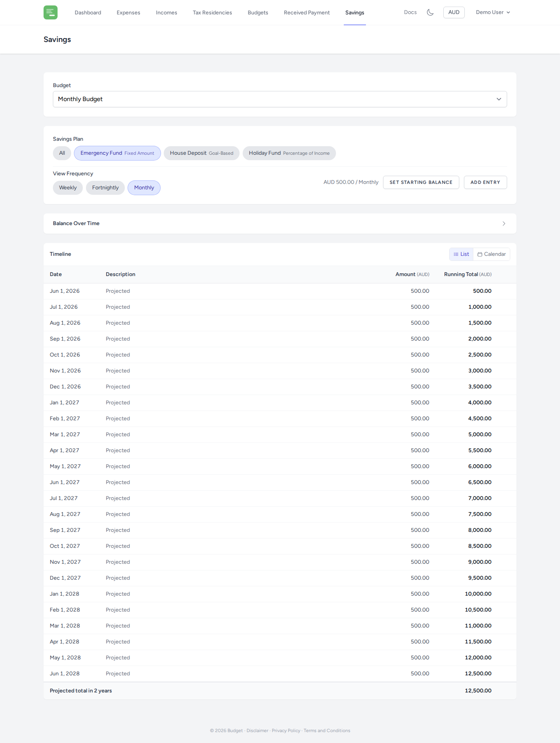Click running total 11,500.00
This screenshot has width=560, height=743.
pos(478,642)
